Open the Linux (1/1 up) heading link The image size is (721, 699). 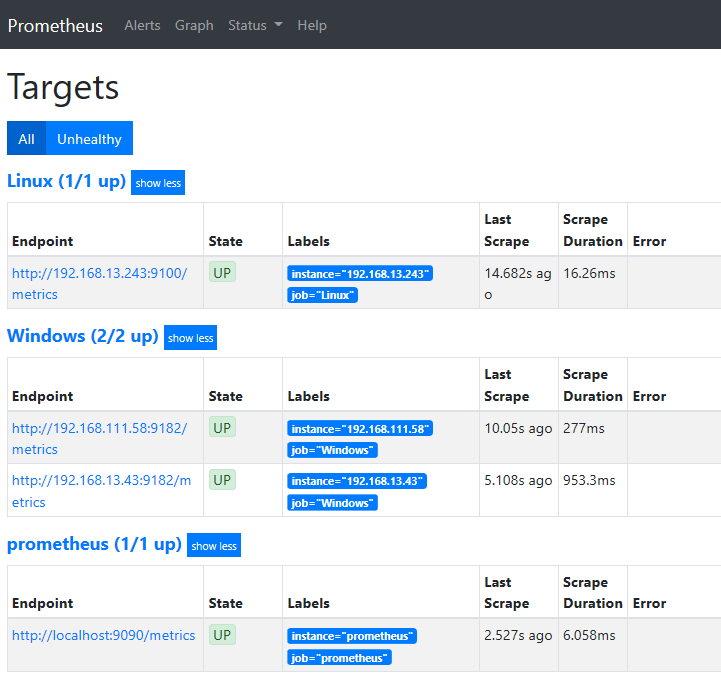coord(67,181)
